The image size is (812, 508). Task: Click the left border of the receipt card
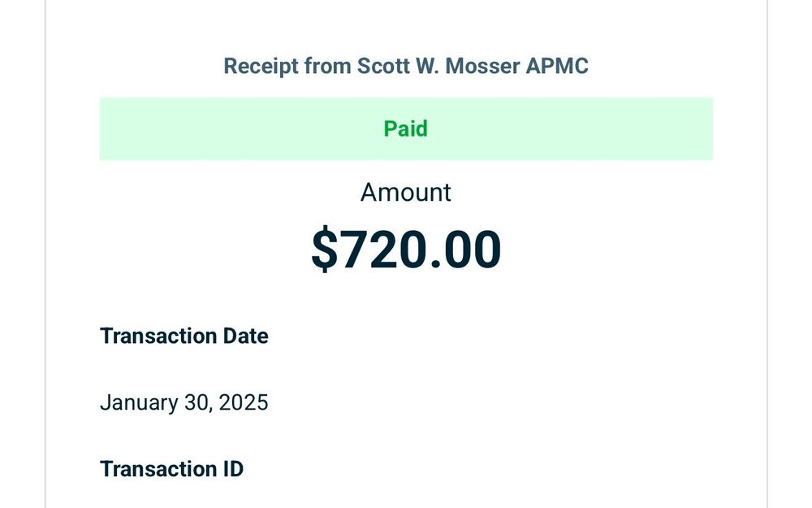pyautogui.click(x=45, y=254)
